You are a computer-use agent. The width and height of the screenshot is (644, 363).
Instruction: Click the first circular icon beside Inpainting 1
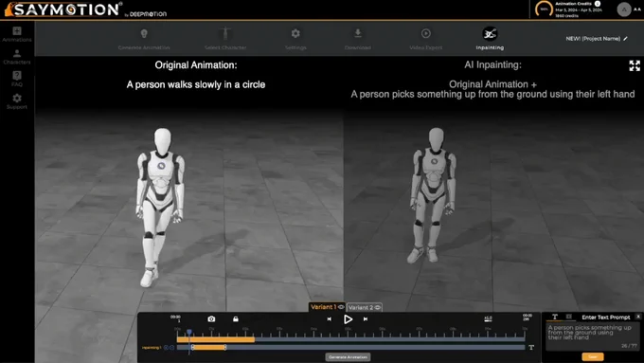click(x=166, y=348)
